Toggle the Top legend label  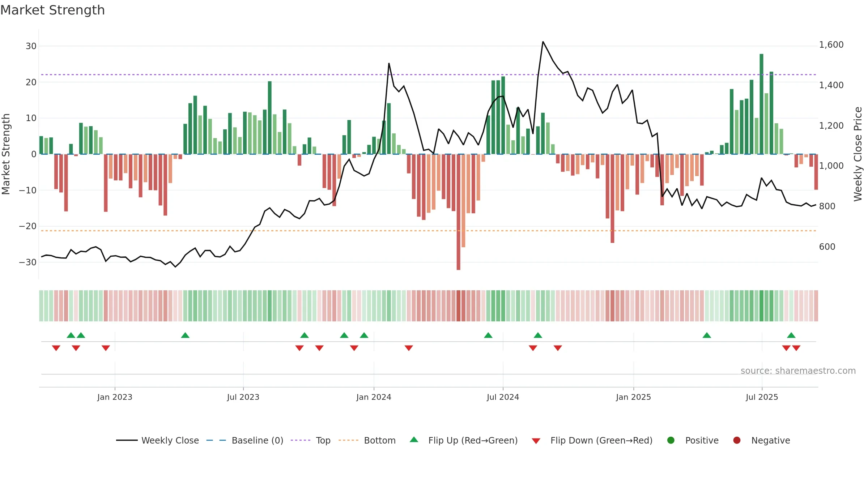point(323,441)
